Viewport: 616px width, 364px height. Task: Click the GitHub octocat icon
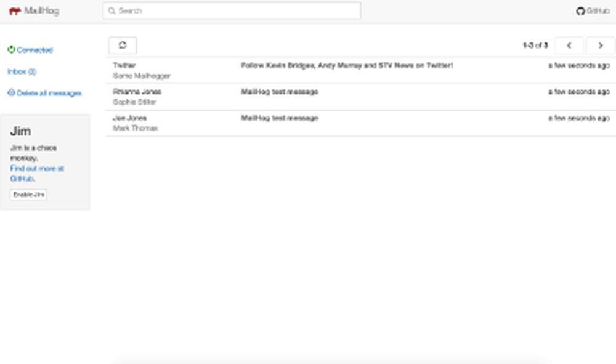(x=580, y=11)
